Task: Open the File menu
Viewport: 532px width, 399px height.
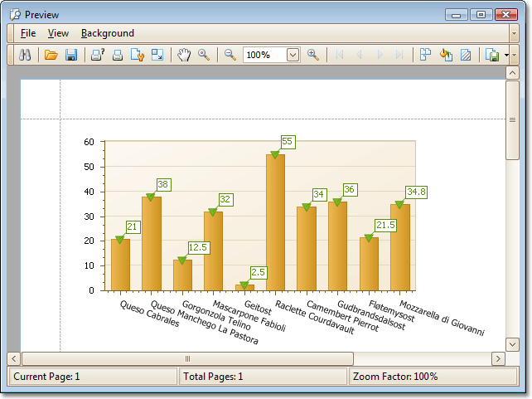Action: pos(28,33)
